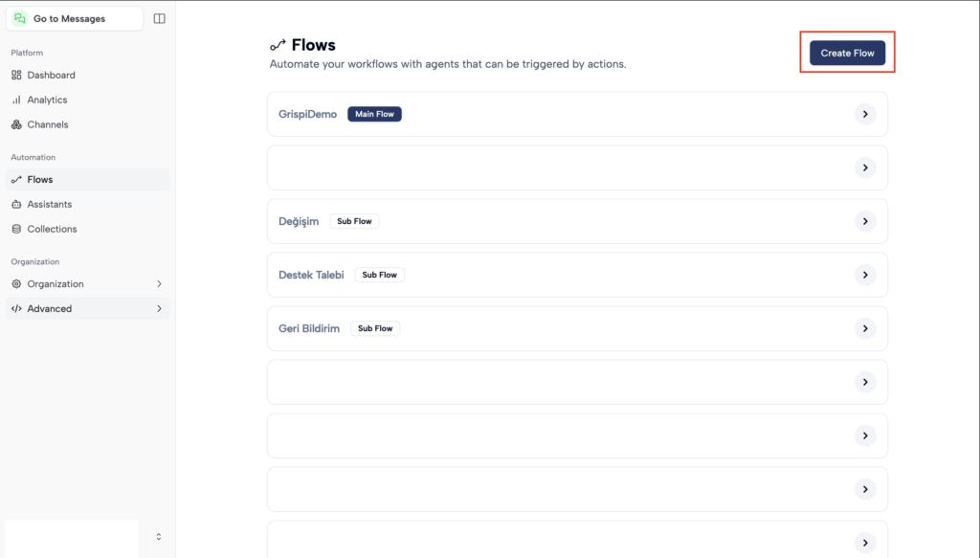This screenshot has width=980, height=558.
Task: Select Advanced in the sidebar
Action: click(50, 309)
